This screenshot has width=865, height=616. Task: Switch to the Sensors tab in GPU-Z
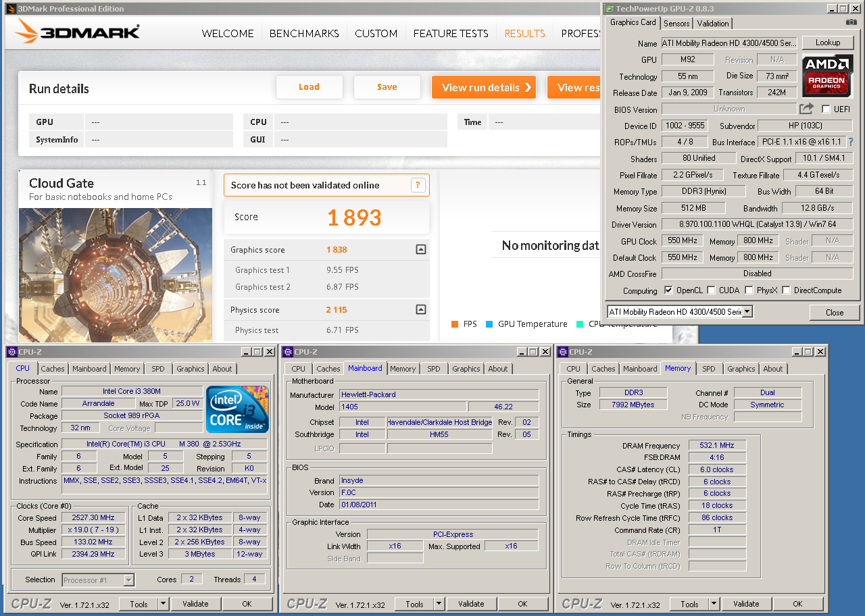pyautogui.click(x=676, y=24)
